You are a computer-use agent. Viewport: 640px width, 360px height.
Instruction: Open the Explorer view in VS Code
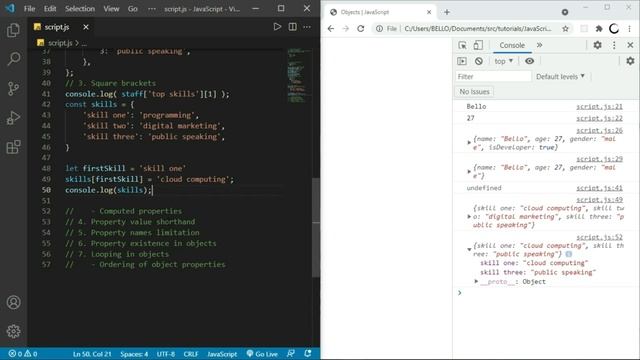[13, 30]
